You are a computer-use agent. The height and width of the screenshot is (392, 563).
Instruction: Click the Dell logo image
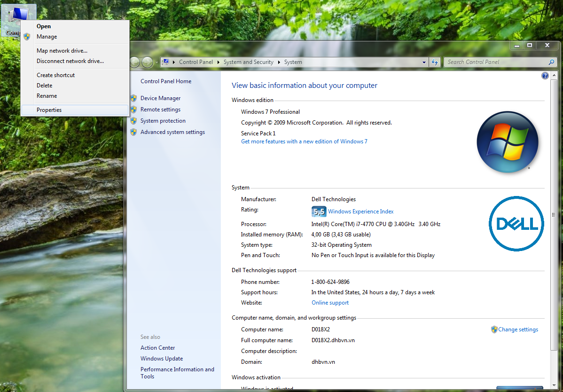tap(516, 224)
